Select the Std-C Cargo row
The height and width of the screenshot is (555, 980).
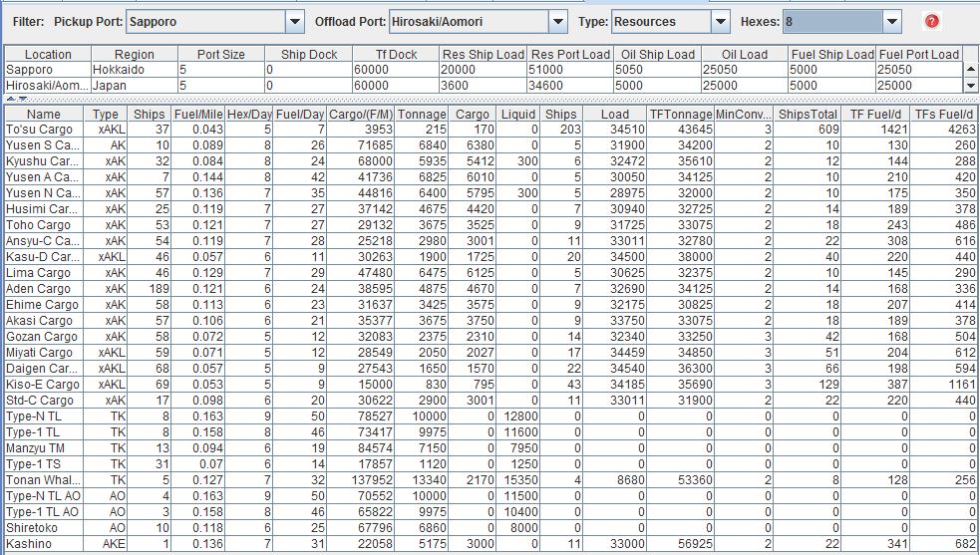click(x=491, y=400)
